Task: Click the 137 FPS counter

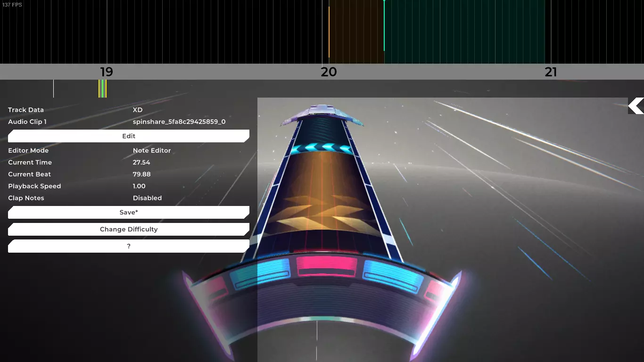Action: click(12, 5)
